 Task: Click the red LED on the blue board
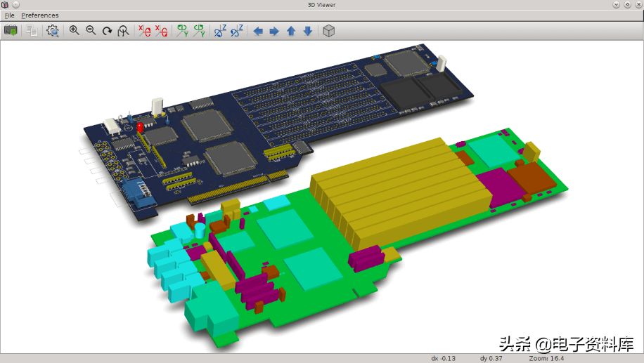pyautogui.click(x=141, y=127)
